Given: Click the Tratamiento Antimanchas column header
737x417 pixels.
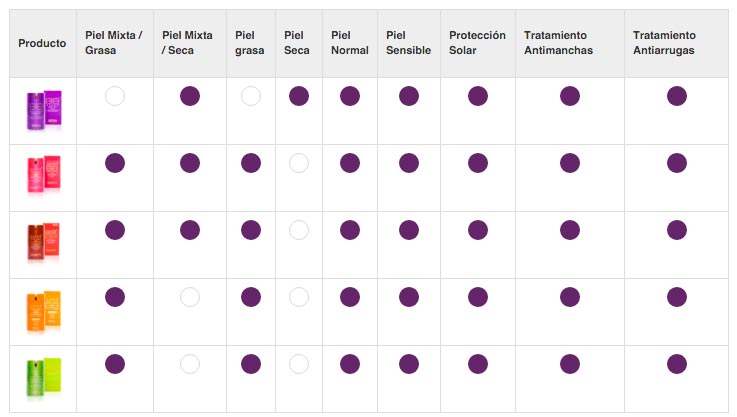Looking at the screenshot, I should point(558,43).
